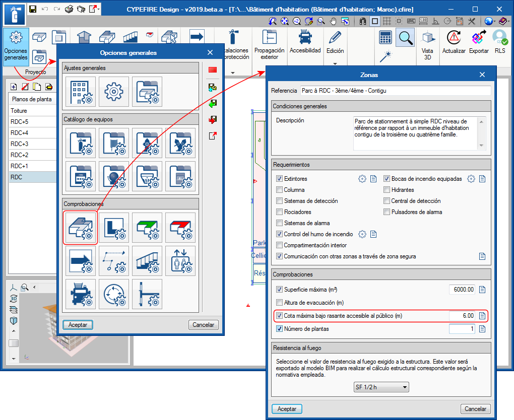Click the save icon in title bar

point(33,9)
